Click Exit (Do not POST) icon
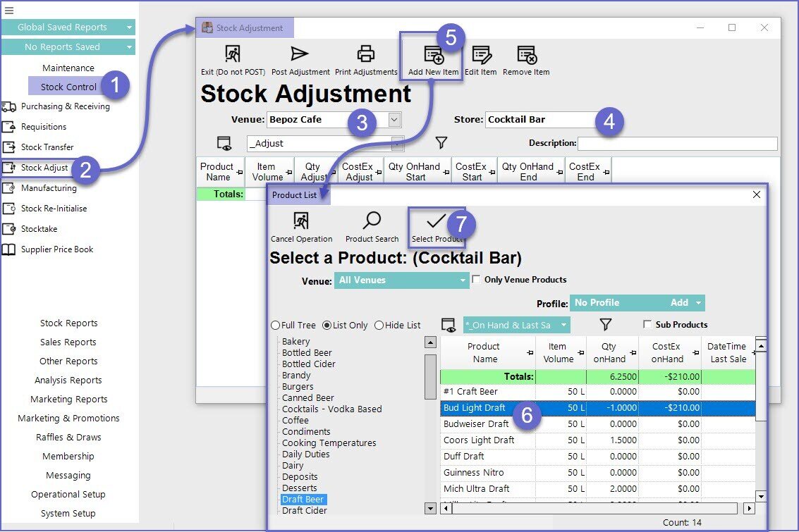This screenshot has height=532, width=799. [232, 55]
